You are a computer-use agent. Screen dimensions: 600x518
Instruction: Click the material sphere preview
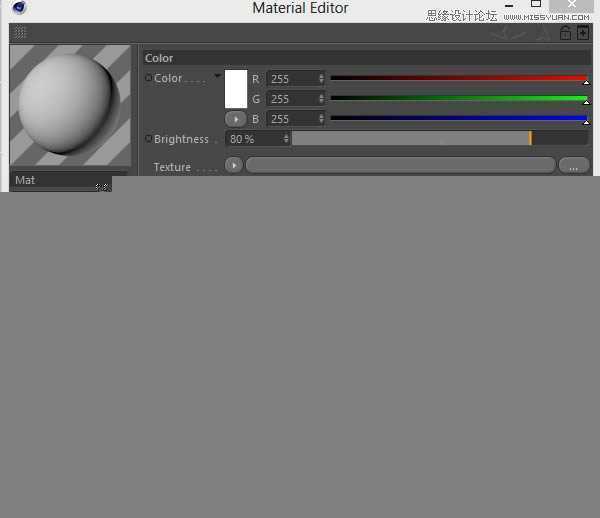(70, 105)
